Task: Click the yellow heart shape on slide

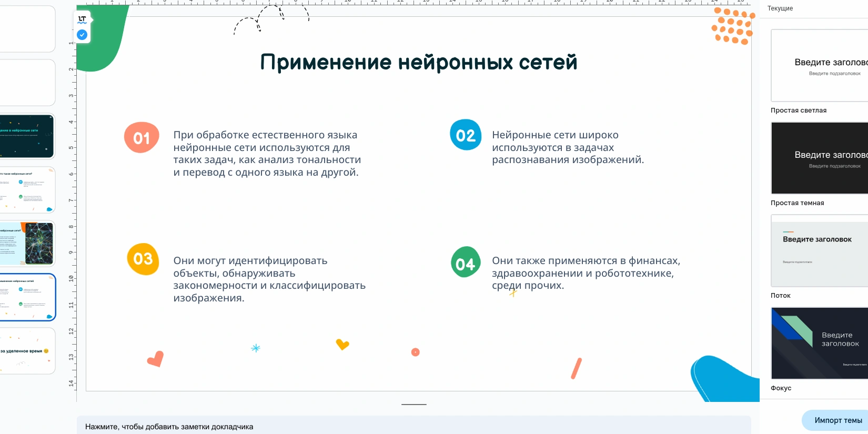Action: (342, 345)
